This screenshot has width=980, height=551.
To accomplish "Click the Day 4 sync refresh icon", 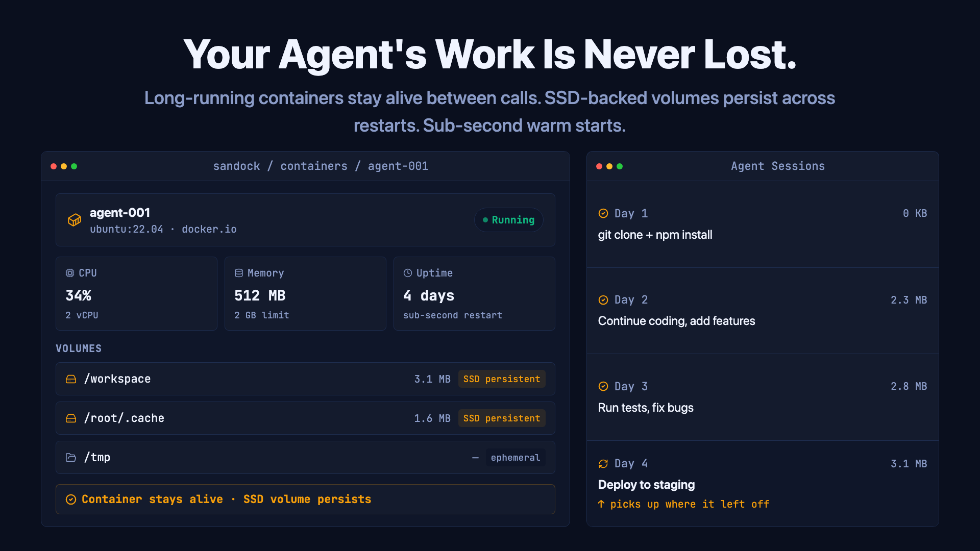I will tap(603, 464).
